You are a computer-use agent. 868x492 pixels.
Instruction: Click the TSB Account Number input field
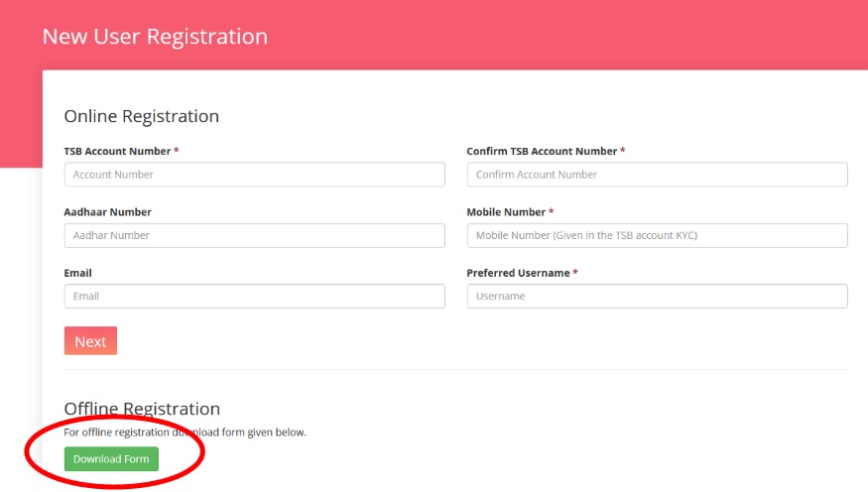254,175
